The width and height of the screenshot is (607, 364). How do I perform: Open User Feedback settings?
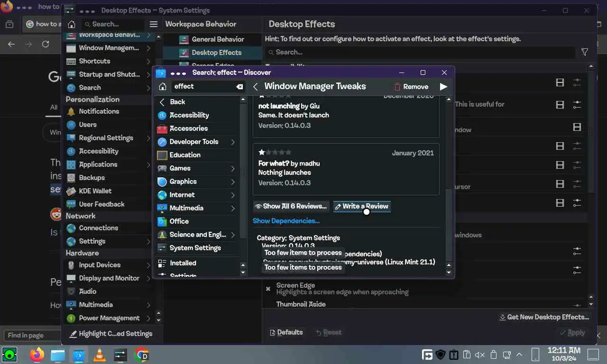pyautogui.click(x=102, y=204)
